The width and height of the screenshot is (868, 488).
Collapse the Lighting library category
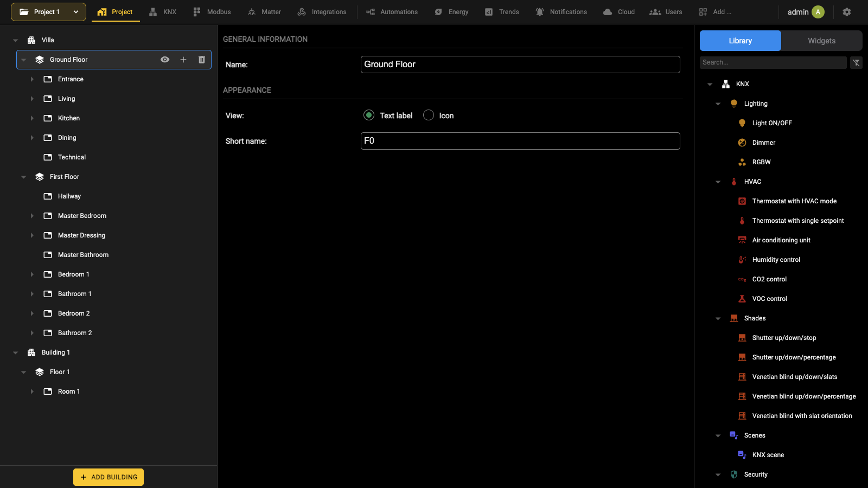pyautogui.click(x=718, y=104)
